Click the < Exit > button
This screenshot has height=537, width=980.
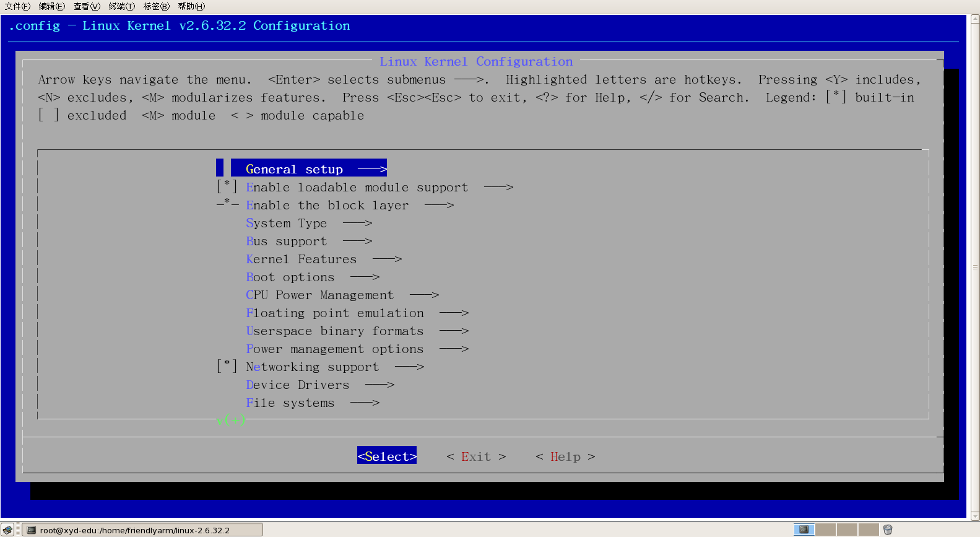(x=476, y=456)
